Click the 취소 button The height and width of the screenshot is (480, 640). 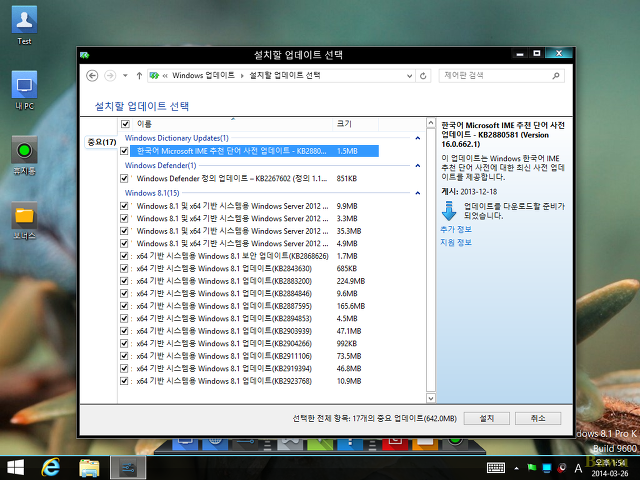[x=538, y=418]
